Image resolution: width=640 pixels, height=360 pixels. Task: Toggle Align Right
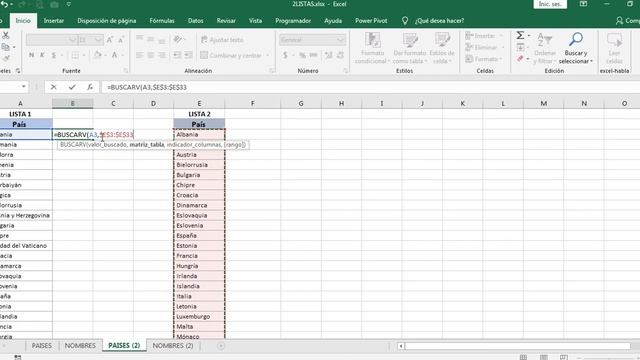[x=162, y=55]
